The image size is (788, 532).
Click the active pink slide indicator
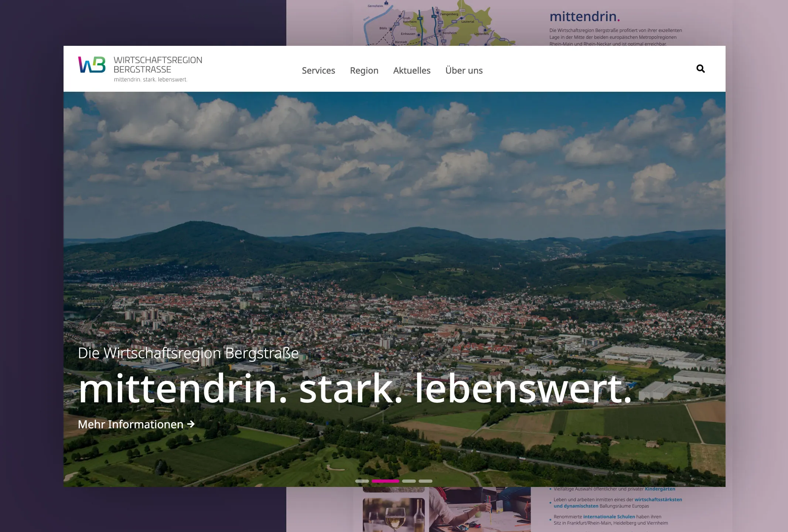pyautogui.click(x=385, y=481)
